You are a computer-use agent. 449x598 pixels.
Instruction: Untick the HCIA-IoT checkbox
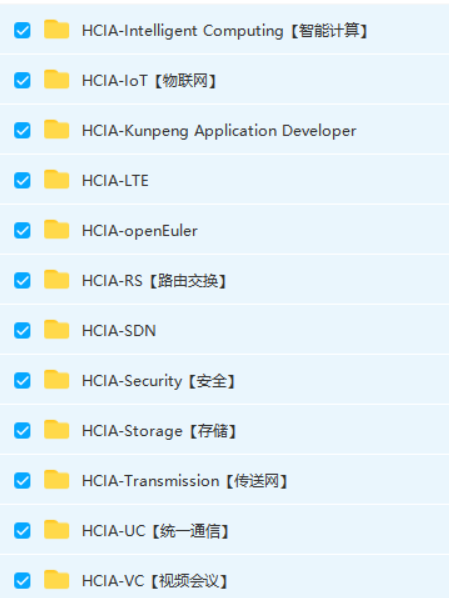click(x=22, y=80)
